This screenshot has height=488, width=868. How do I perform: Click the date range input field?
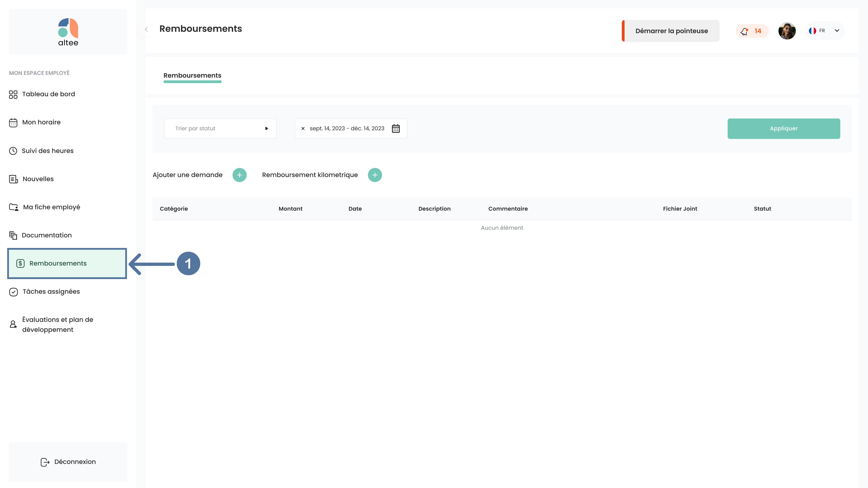point(351,128)
